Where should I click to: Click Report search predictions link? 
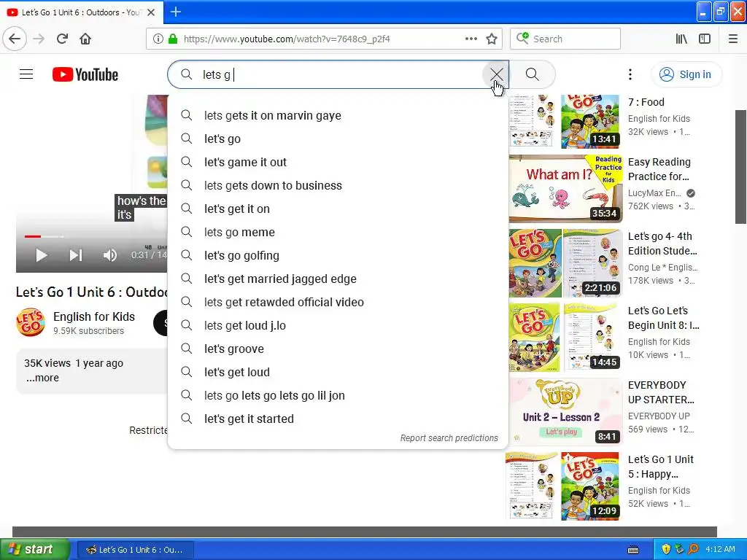point(449,438)
